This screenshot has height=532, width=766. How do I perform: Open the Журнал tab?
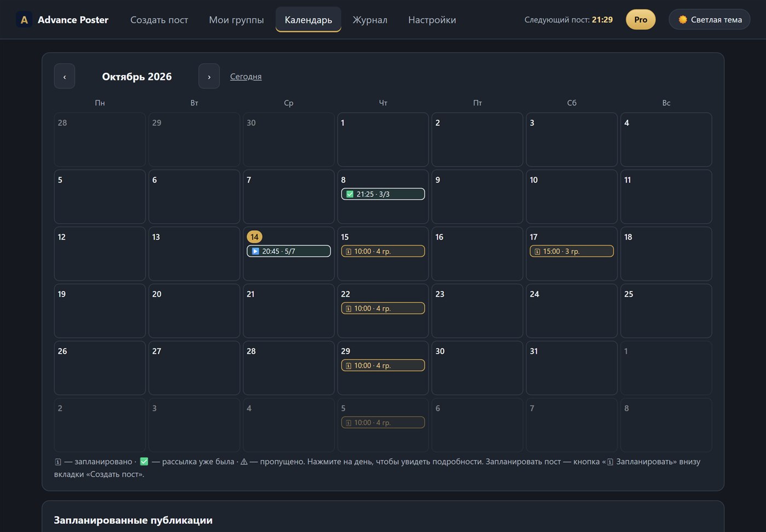tap(370, 20)
